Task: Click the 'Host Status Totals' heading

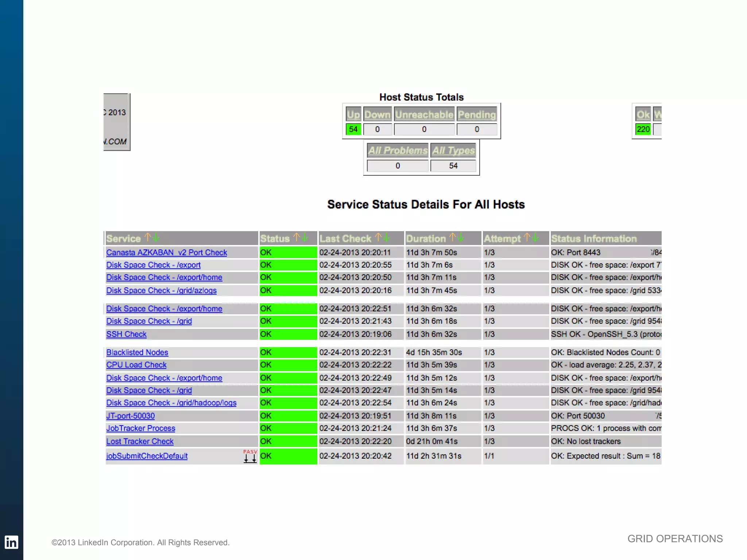Action: tap(421, 97)
